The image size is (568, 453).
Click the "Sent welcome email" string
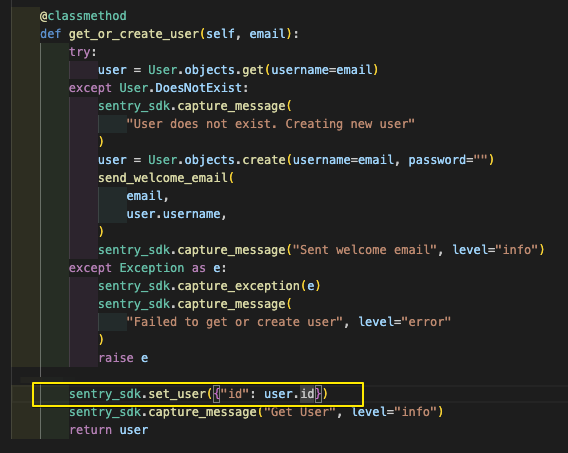coord(364,250)
